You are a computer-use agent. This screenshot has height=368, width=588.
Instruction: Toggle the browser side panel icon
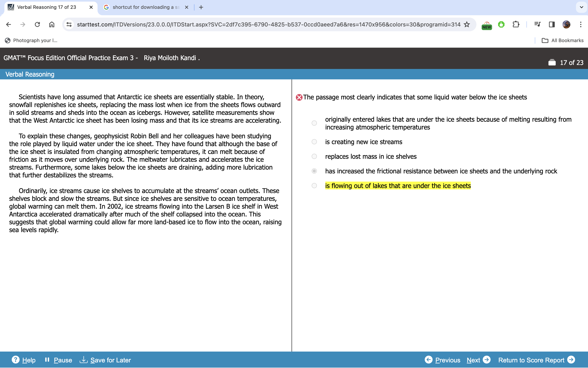[x=552, y=24]
